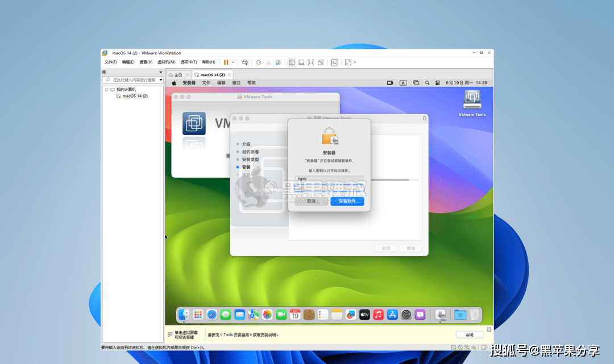Click the lock icon in installer title bar

point(424,118)
